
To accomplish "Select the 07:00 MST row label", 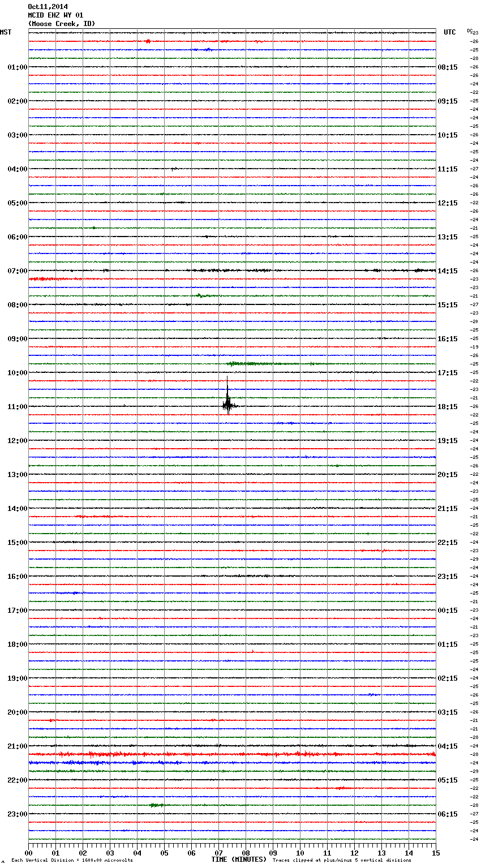I will click(17, 271).
